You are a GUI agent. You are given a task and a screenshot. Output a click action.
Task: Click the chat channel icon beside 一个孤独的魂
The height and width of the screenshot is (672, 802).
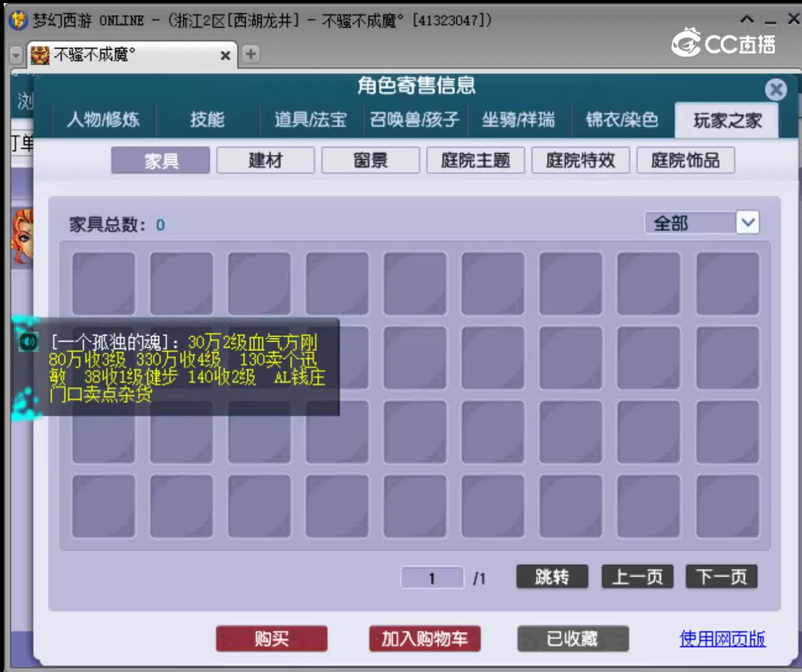point(28,342)
